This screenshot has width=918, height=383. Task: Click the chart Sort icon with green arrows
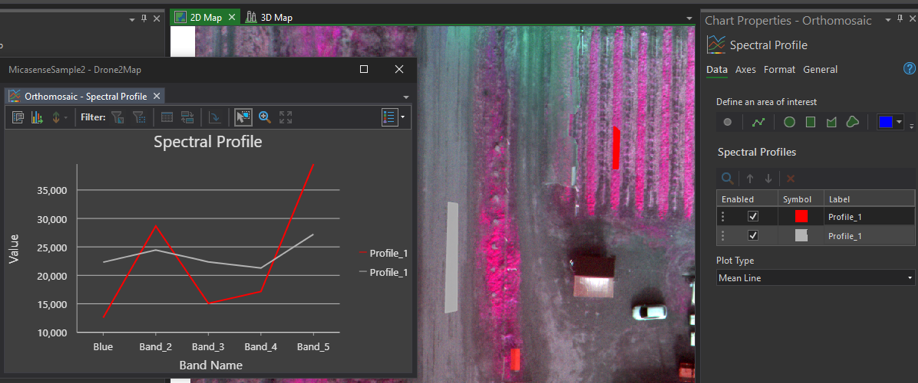pyautogui.click(x=56, y=118)
